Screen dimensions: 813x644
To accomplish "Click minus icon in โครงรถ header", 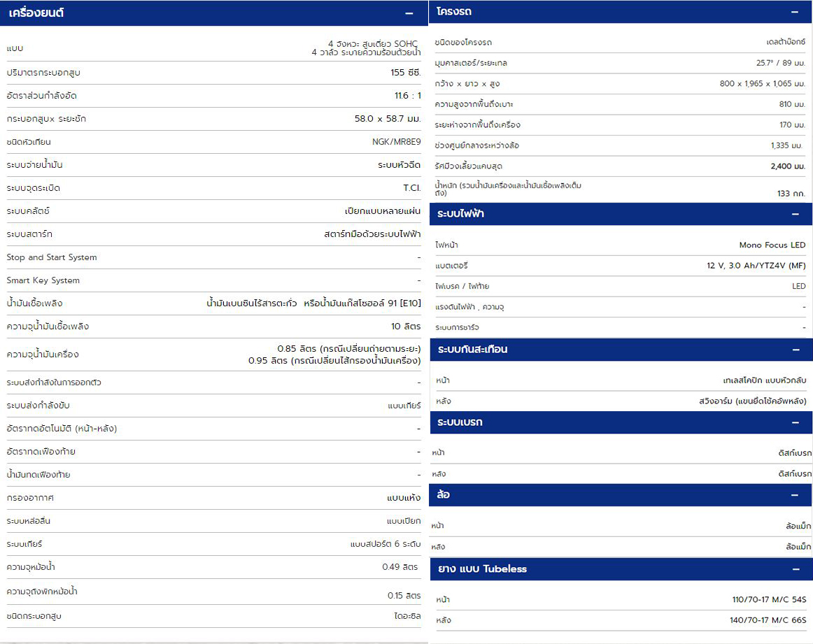I will [x=794, y=12].
